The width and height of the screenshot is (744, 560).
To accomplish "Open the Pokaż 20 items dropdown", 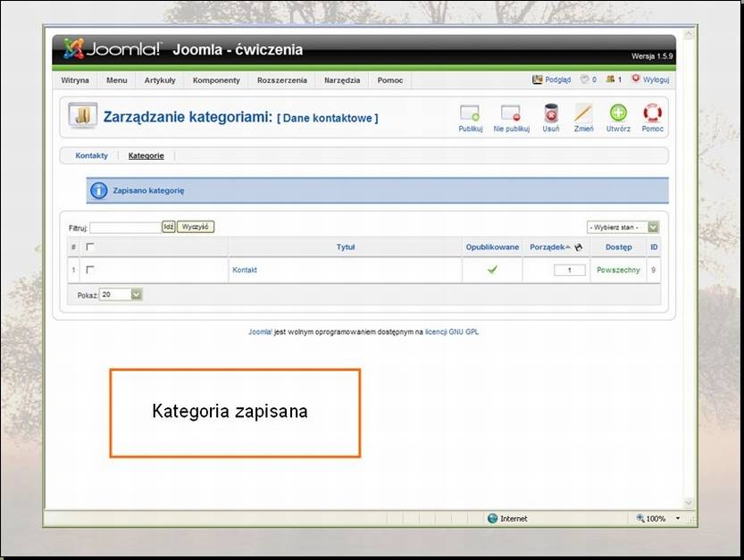I will (121, 295).
